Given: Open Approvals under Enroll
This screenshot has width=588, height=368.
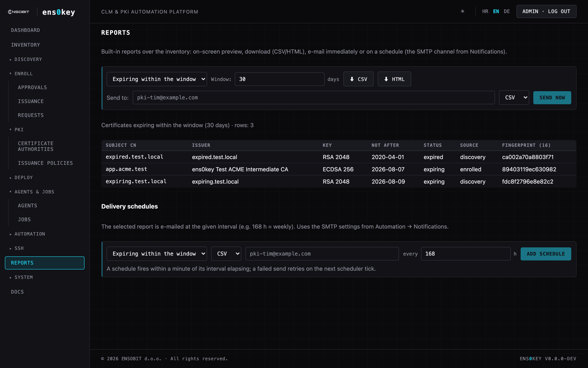Looking at the screenshot, I should (x=32, y=88).
